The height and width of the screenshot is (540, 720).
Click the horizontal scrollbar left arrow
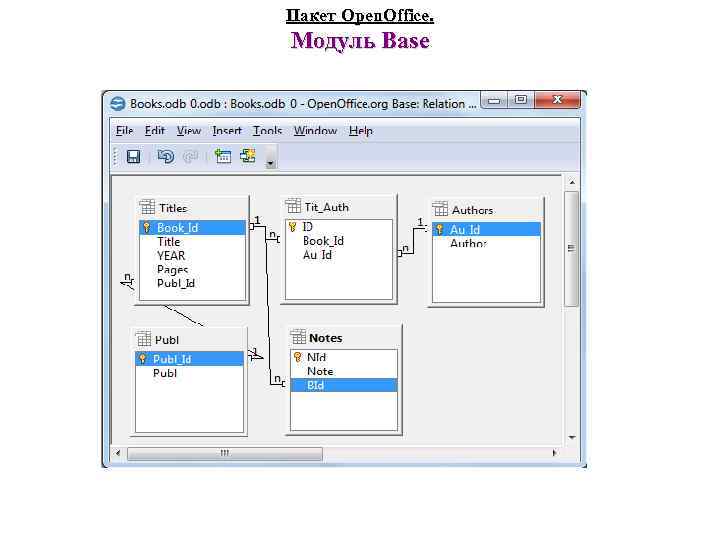118,453
